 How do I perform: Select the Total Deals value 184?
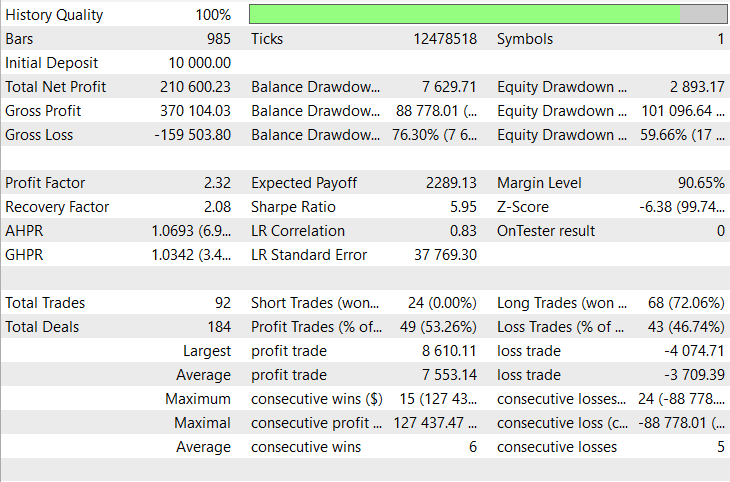pos(218,327)
